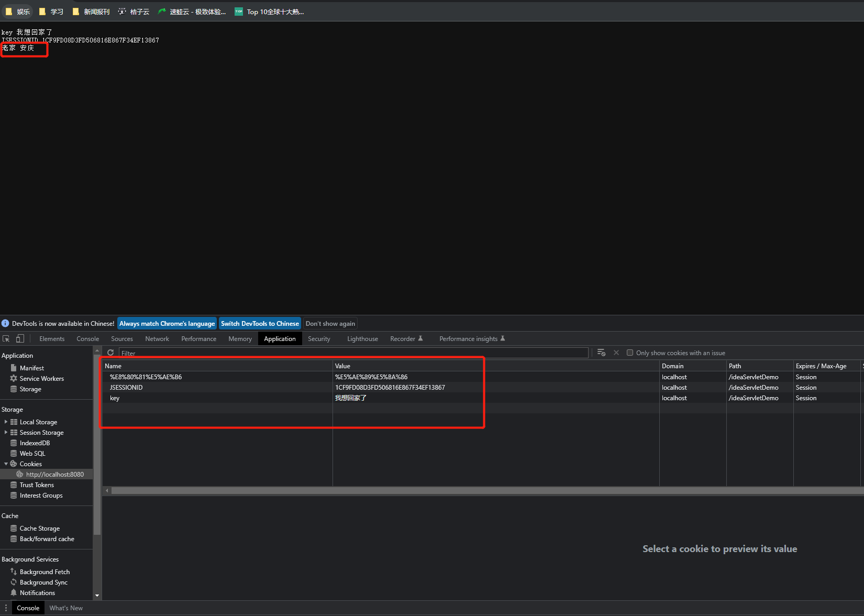This screenshot has width=864, height=616.
Task: Switch to the Performance tab
Action: coord(198,339)
